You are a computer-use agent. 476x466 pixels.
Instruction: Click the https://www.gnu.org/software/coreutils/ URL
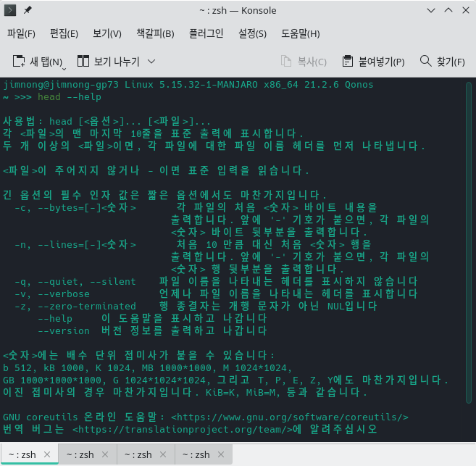(x=290, y=417)
